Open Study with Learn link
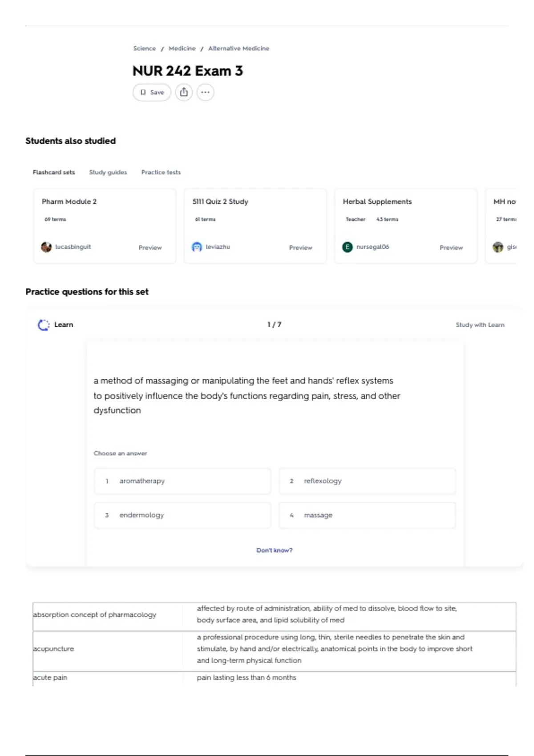The width and height of the screenshot is (534, 756). [480, 325]
